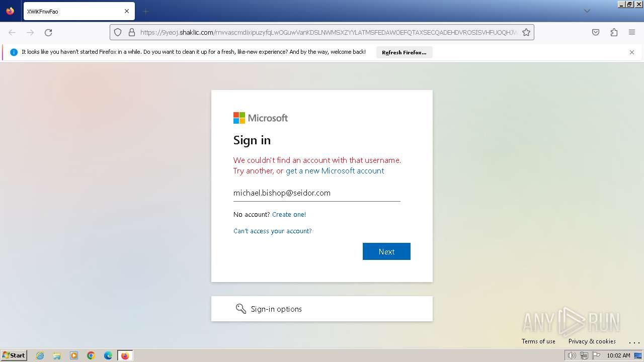Click the blue Next button

pyautogui.click(x=386, y=251)
